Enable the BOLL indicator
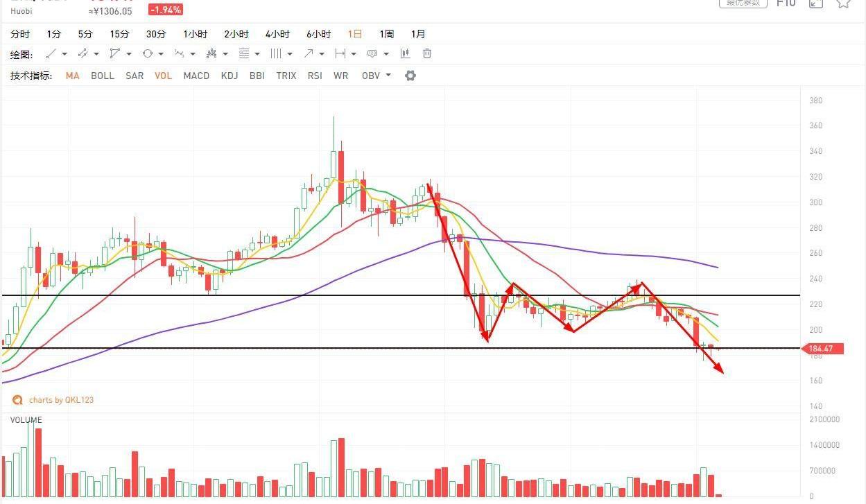The image size is (866, 504). (103, 76)
